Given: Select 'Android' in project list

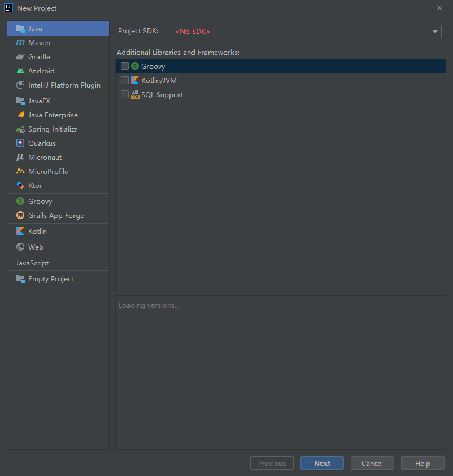Looking at the screenshot, I should [58, 71].
